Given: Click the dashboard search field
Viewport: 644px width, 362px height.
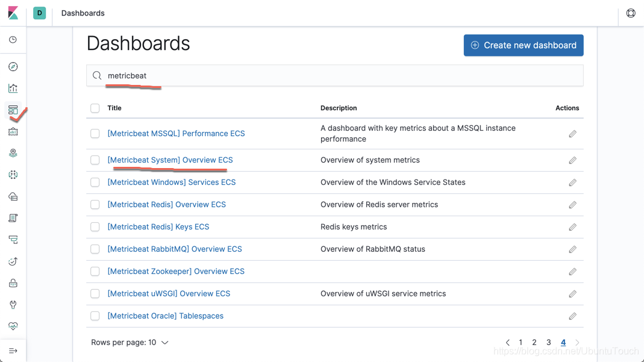Looking at the screenshot, I should (335, 75).
